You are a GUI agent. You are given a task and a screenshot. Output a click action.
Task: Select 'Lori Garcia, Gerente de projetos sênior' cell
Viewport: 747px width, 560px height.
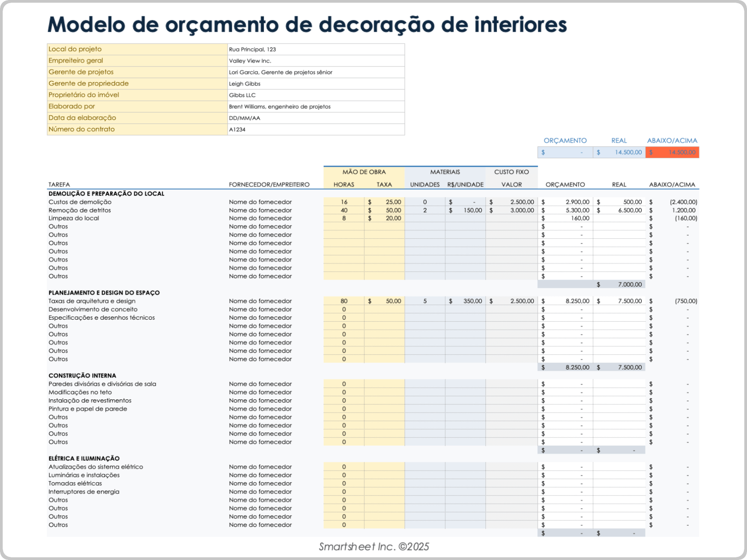pos(316,72)
